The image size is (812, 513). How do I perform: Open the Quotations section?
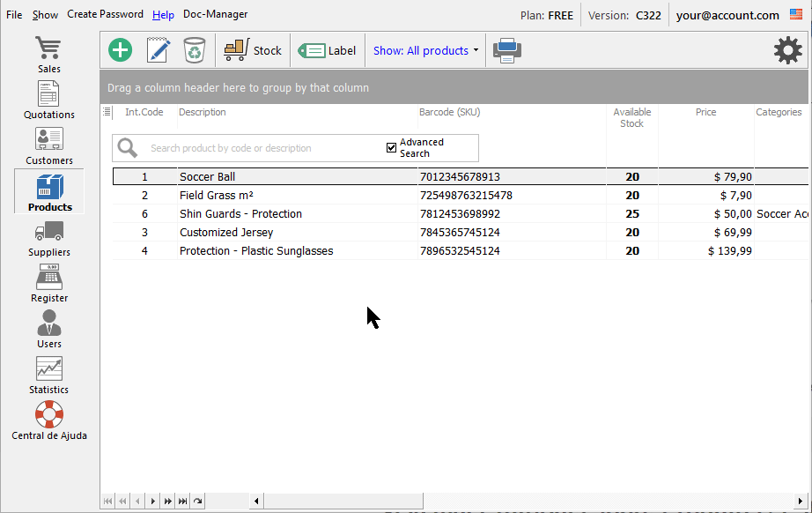click(48, 100)
